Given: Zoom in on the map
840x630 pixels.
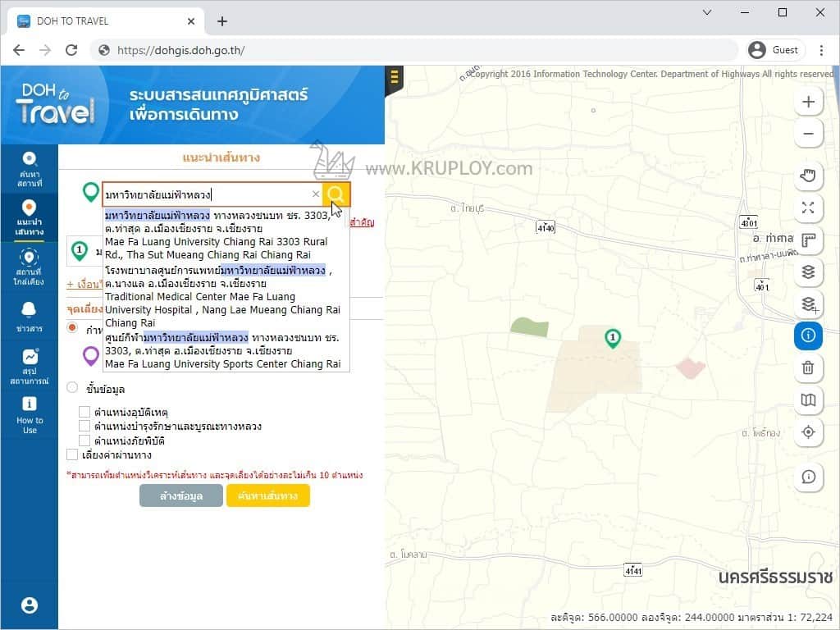Looking at the screenshot, I should click(x=808, y=102).
